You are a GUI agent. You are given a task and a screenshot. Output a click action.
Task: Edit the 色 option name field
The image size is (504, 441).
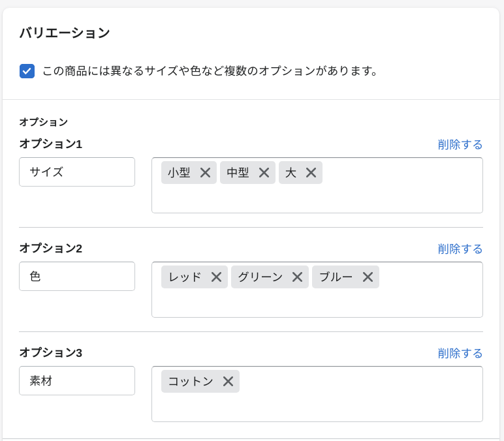click(x=77, y=276)
